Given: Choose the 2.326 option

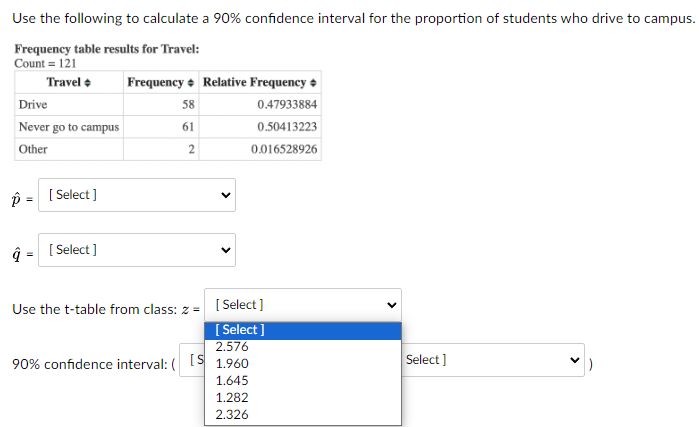Looking at the screenshot, I should pyautogui.click(x=232, y=414).
